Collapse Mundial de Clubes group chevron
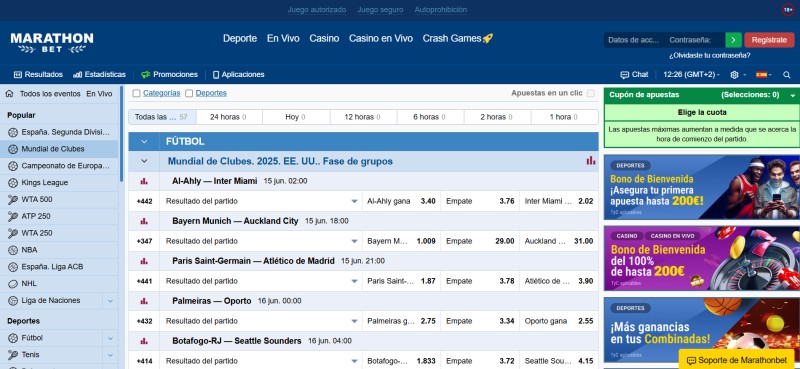Screen dimensions: 800x369 144,161
